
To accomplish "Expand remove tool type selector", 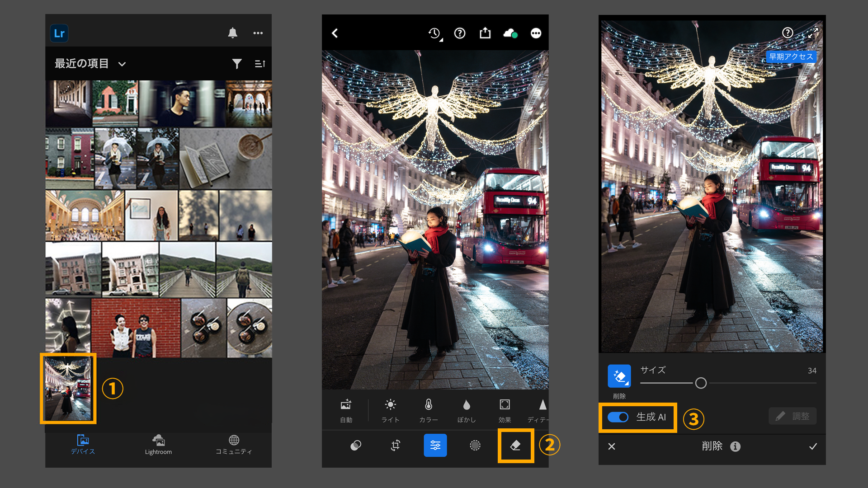I will click(x=619, y=376).
